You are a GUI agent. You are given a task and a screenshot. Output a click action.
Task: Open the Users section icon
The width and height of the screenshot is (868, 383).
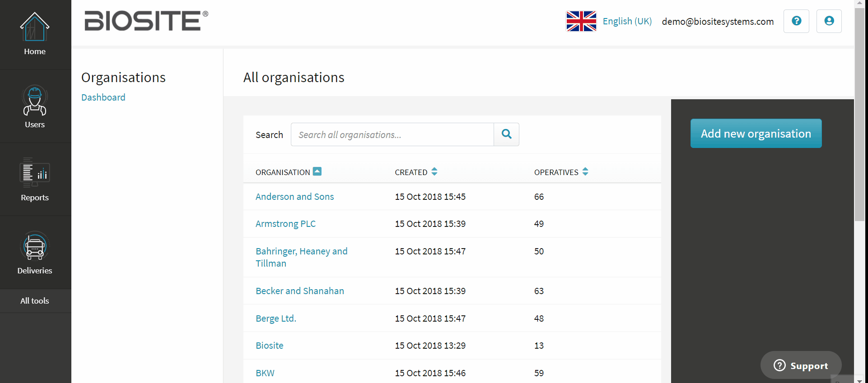[35, 100]
